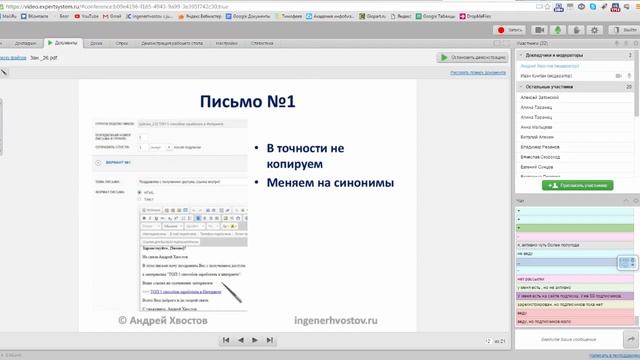Open the Статистика tab
The image size is (640, 360).
(262, 43)
